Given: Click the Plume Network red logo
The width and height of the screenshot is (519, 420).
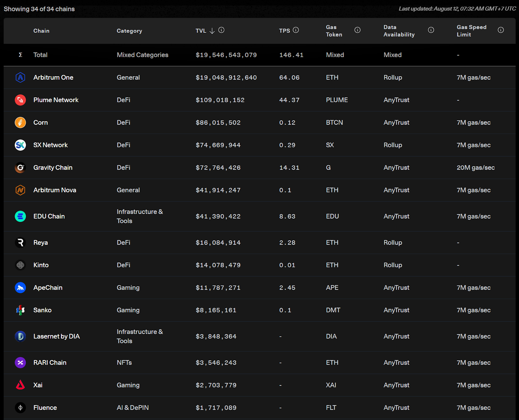Looking at the screenshot, I should (x=20, y=100).
